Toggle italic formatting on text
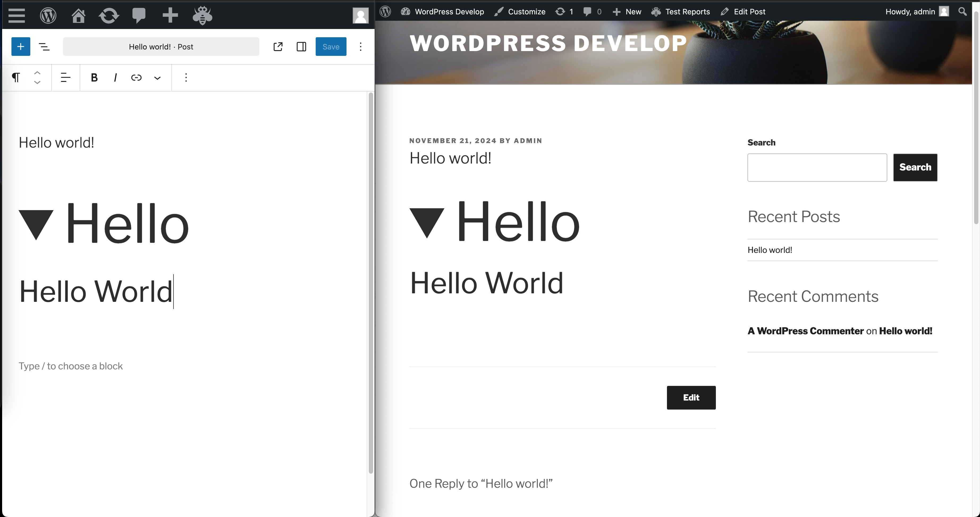Viewport: 980px width, 517px height. point(115,78)
